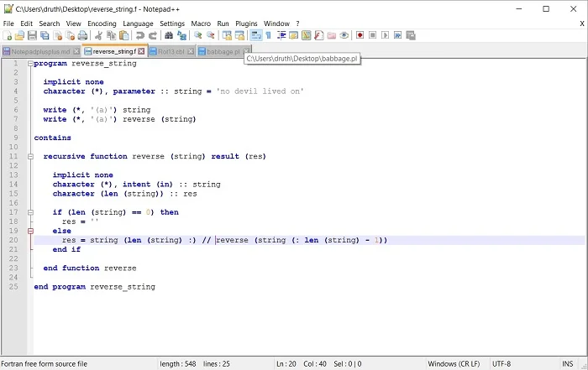Image resolution: width=588 pixels, height=370 pixels.
Task: Open Find with the binoculars icon
Action: [x=169, y=35]
